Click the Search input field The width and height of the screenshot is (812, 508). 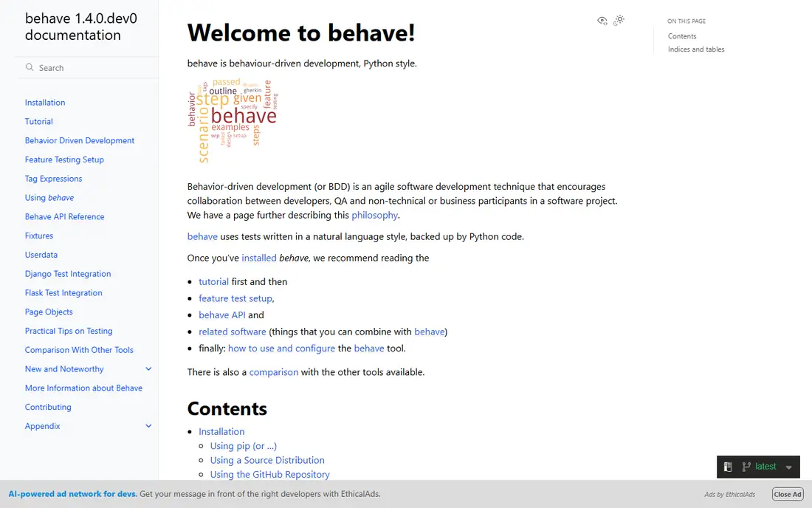point(87,68)
